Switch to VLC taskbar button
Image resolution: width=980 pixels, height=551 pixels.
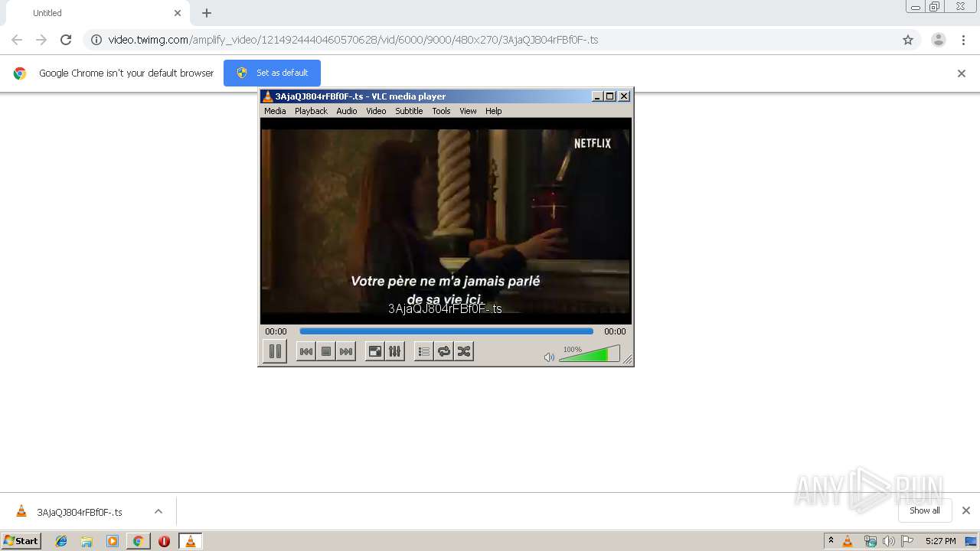coord(191,541)
